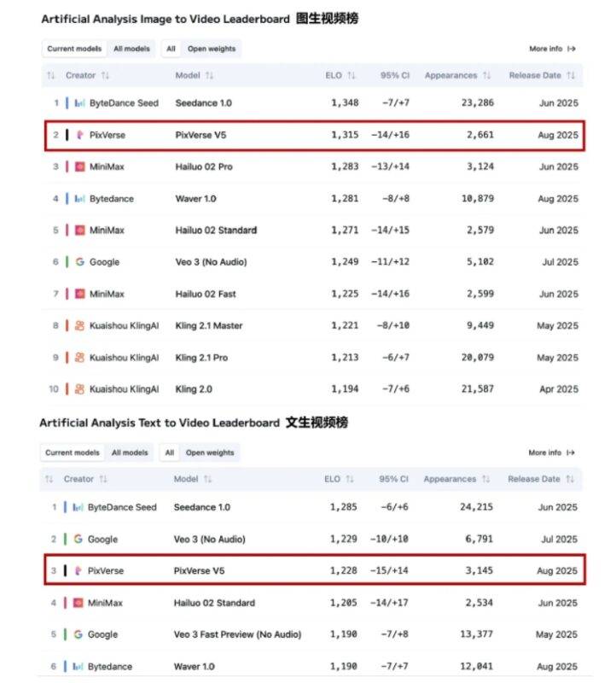Sort Image to Video table by Release Date

542,75
